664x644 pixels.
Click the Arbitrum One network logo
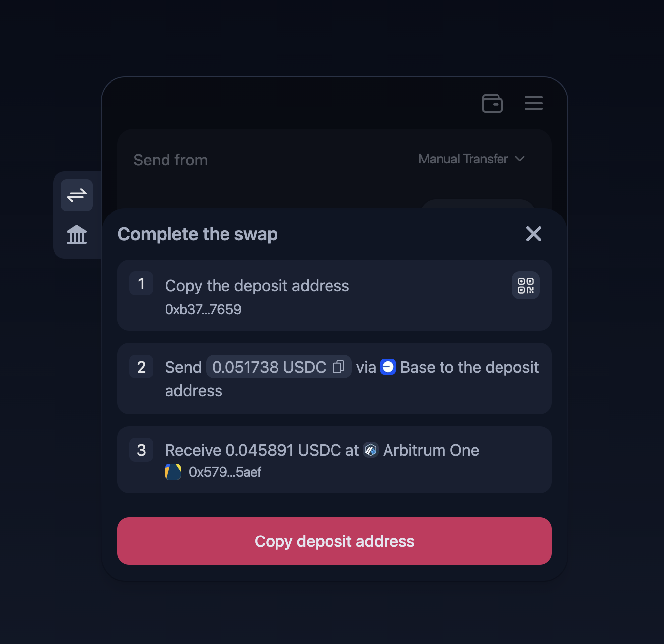371,450
